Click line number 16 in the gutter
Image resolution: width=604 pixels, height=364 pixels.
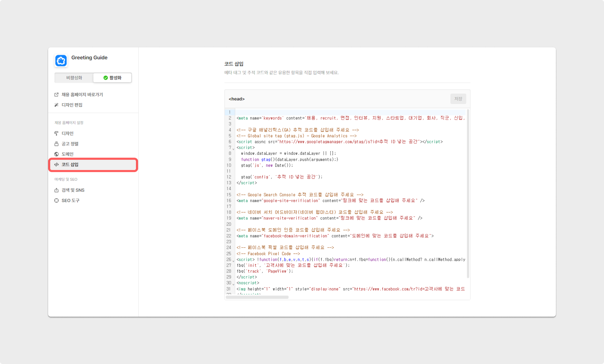coord(229,201)
